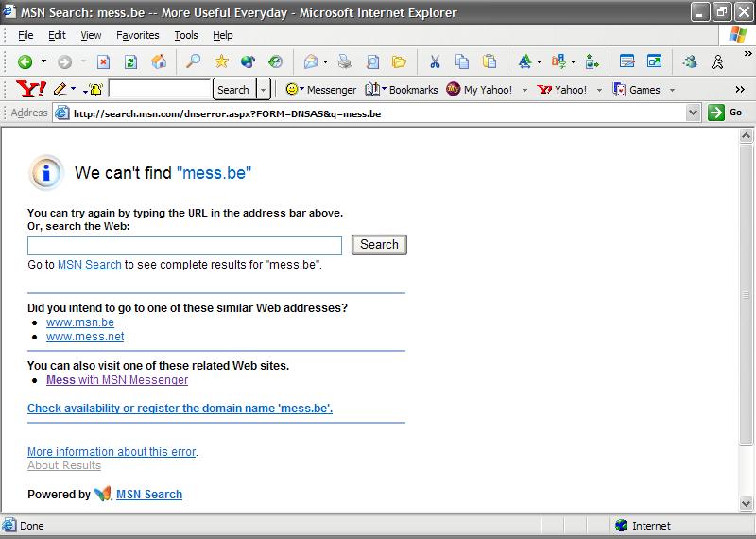Refresh the page with the Refresh icon

coord(131,62)
